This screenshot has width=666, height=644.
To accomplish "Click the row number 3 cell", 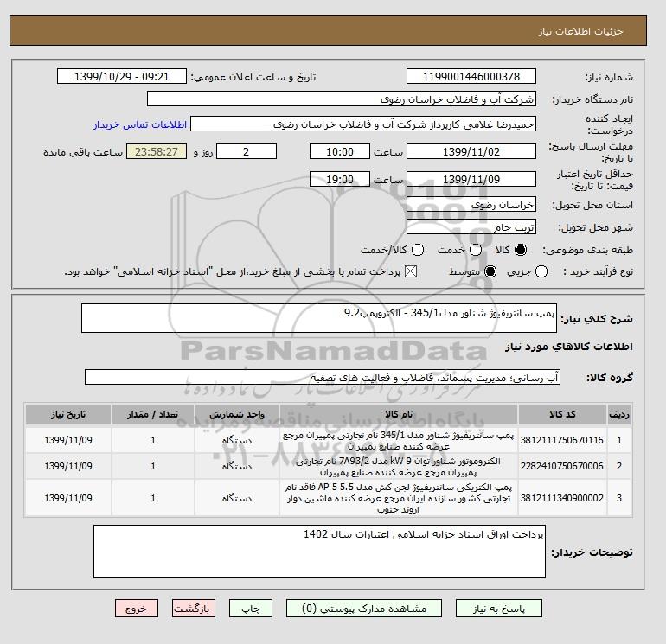I will tap(619, 498).
